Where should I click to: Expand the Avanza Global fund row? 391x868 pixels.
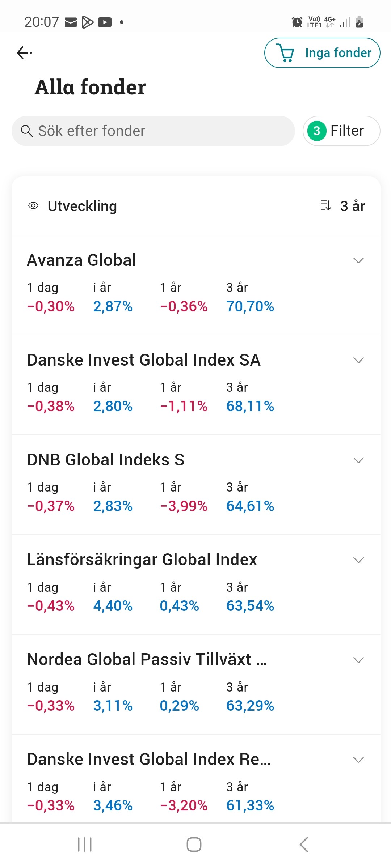(358, 260)
